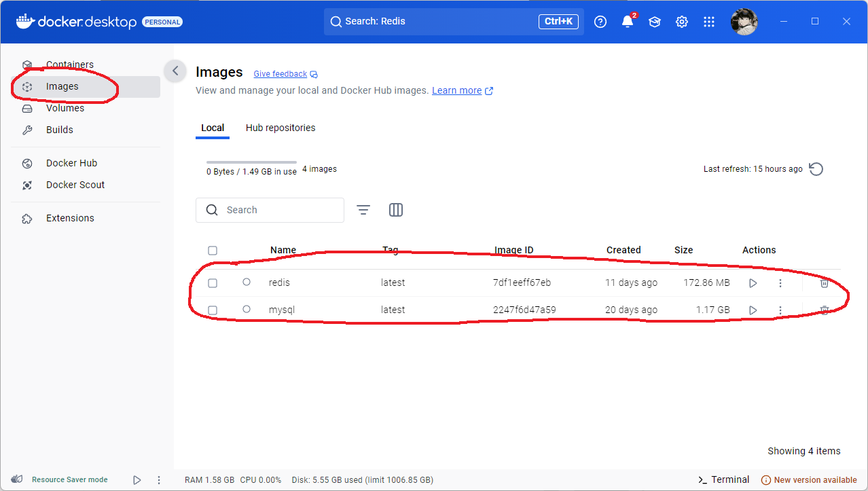Open the Terminal button in status bar
The image size is (868, 491).
724,479
